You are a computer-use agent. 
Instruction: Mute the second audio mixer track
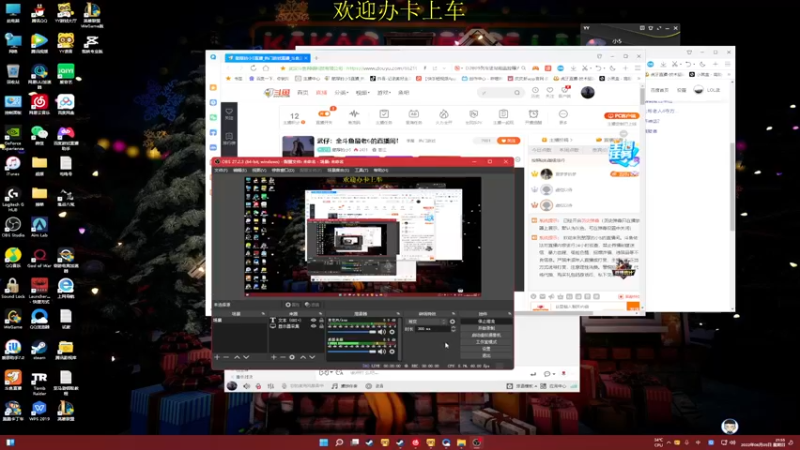[382, 352]
